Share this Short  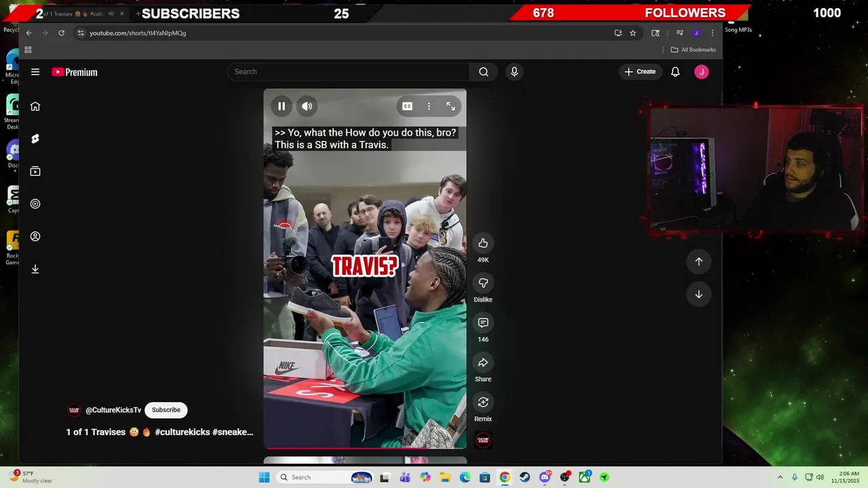[483, 363]
